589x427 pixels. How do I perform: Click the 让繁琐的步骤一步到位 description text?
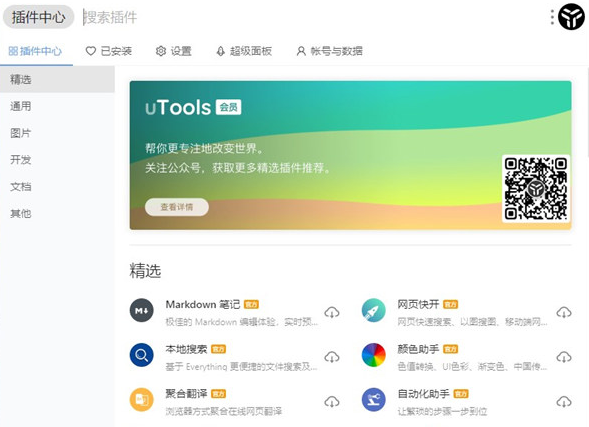(x=443, y=411)
